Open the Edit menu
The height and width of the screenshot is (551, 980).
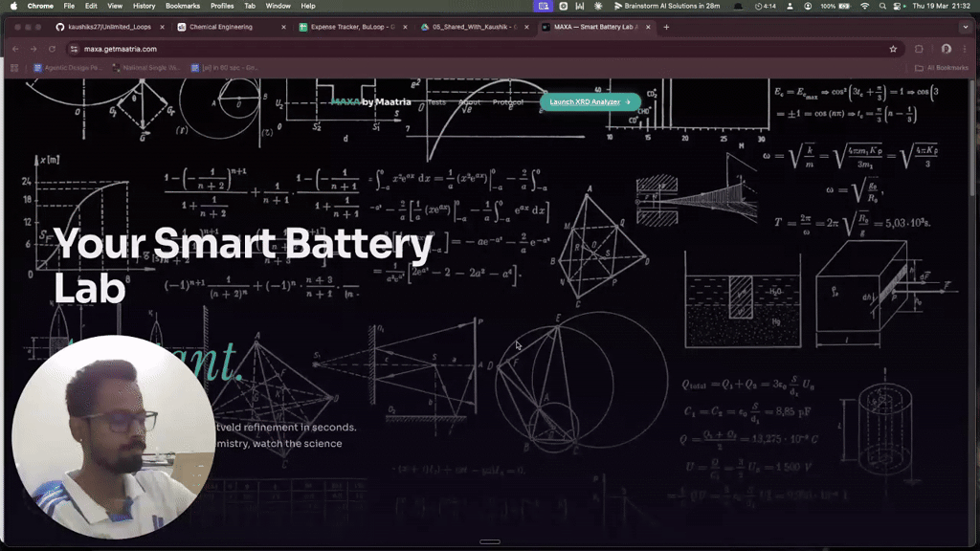tap(91, 6)
